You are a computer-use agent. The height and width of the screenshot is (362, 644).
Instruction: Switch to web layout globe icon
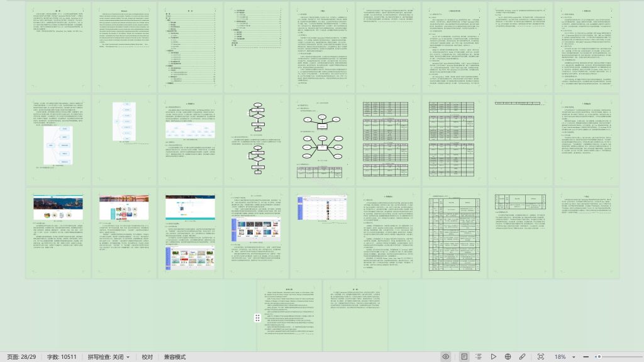click(508, 357)
